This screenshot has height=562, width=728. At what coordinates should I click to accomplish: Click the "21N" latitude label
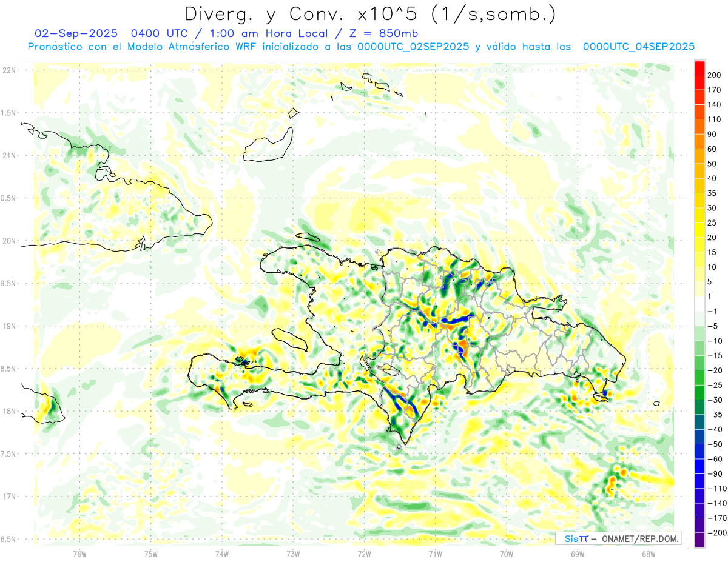tap(9, 155)
